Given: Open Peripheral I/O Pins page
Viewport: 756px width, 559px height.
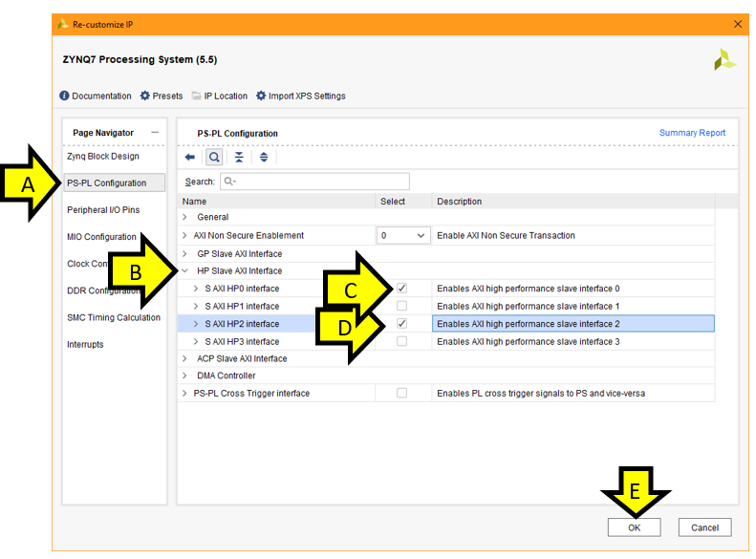Looking at the screenshot, I should point(103,210).
